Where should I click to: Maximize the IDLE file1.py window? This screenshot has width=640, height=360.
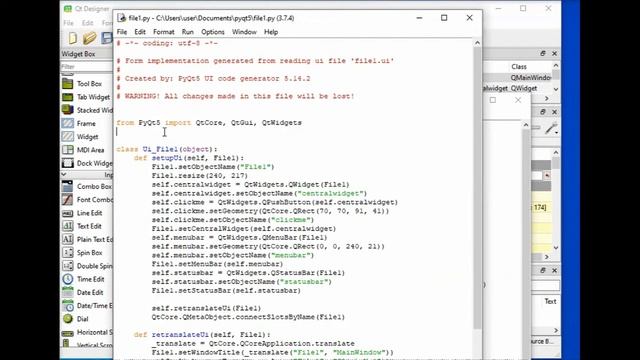444,18
